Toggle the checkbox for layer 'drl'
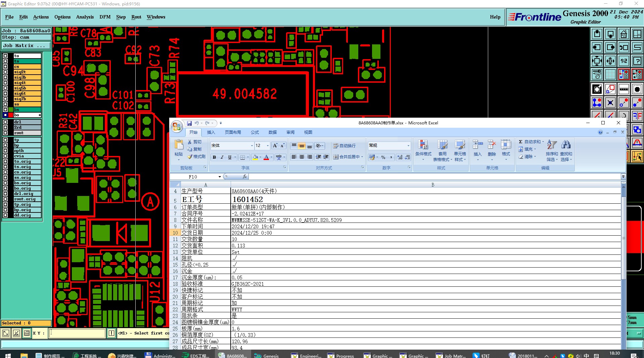This screenshot has width=644, height=358. tap(5, 122)
